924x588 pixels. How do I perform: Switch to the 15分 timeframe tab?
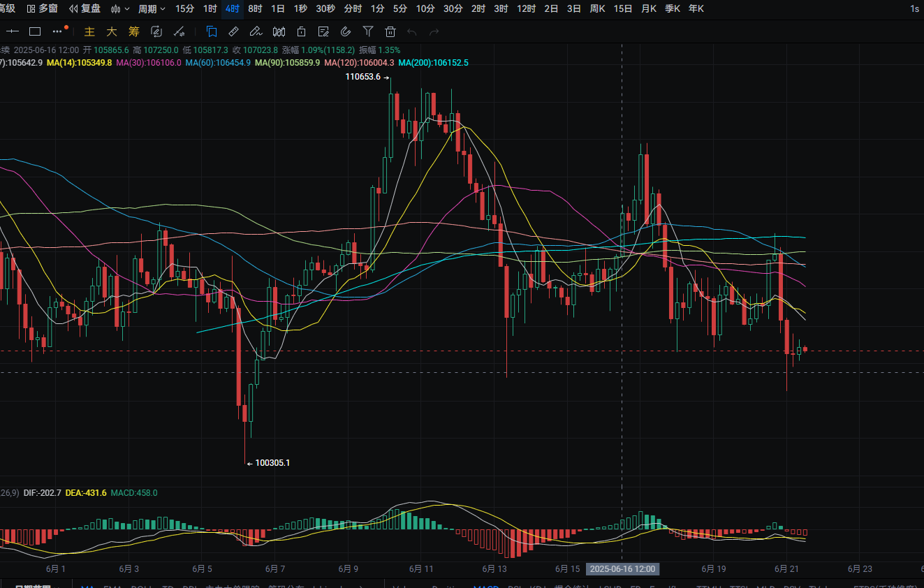185,9
